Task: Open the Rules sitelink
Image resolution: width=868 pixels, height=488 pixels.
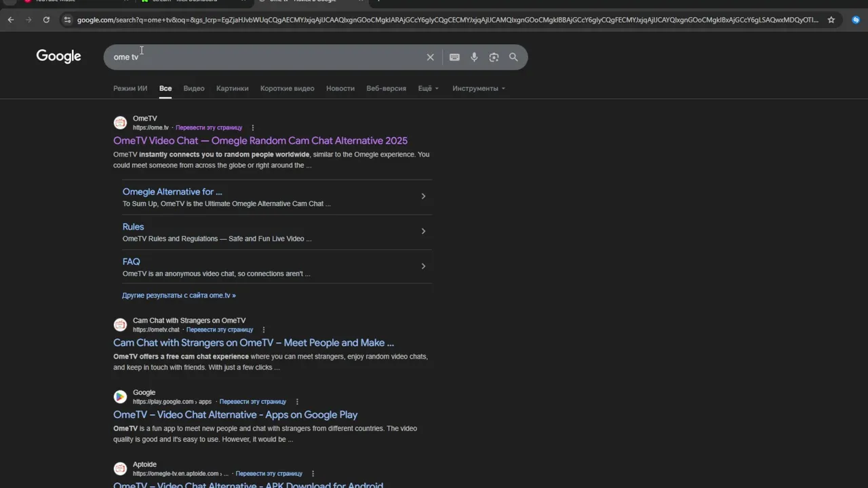Action: pos(133,227)
